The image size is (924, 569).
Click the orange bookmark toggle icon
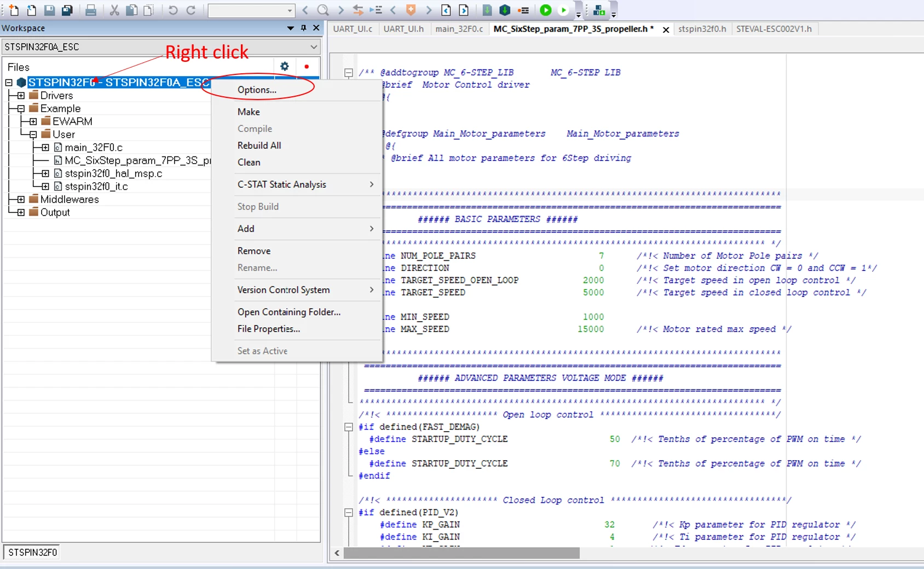tap(411, 10)
